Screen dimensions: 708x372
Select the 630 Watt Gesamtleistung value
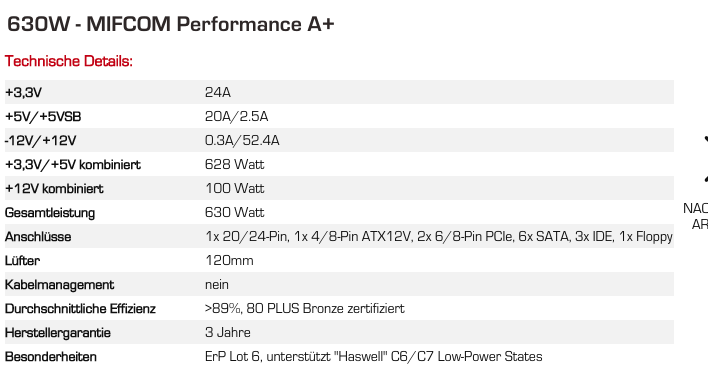(x=234, y=212)
